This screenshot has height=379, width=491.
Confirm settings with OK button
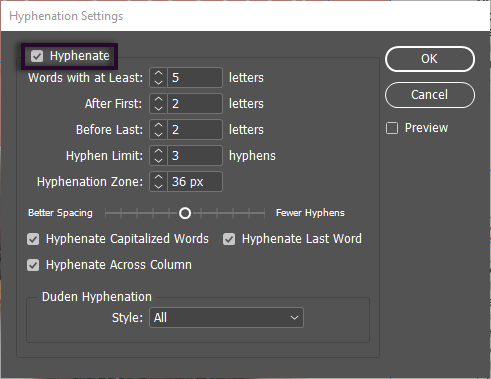coord(430,59)
